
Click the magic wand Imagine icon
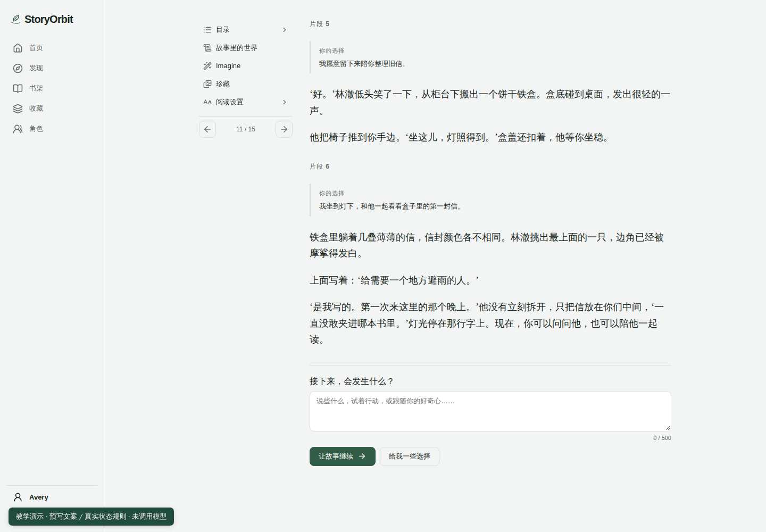[207, 66]
